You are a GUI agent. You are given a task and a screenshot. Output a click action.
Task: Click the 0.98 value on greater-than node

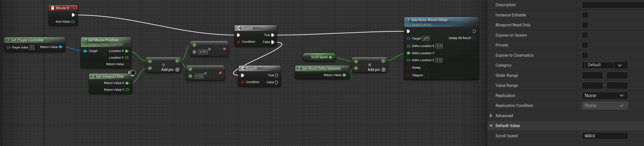[x=203, y=52]
